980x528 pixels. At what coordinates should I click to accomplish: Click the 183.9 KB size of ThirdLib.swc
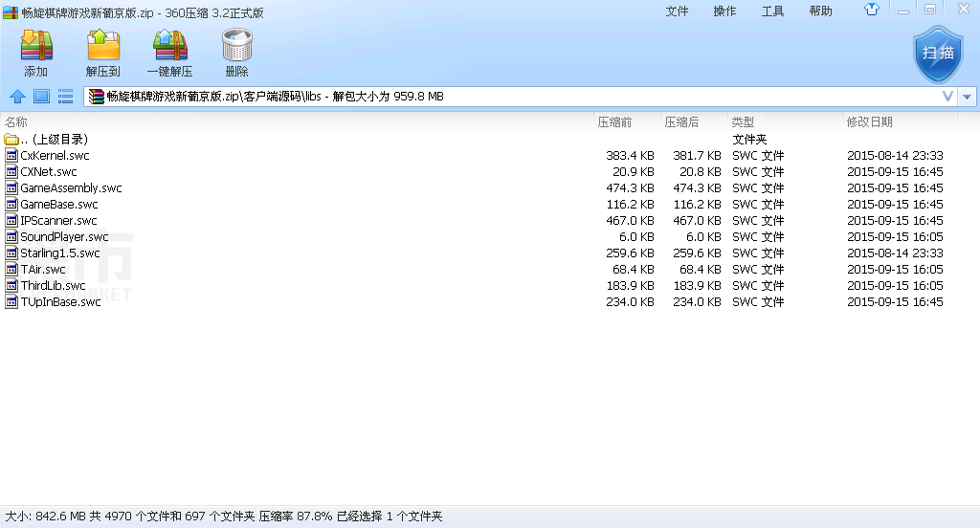(x=630, y=286)
